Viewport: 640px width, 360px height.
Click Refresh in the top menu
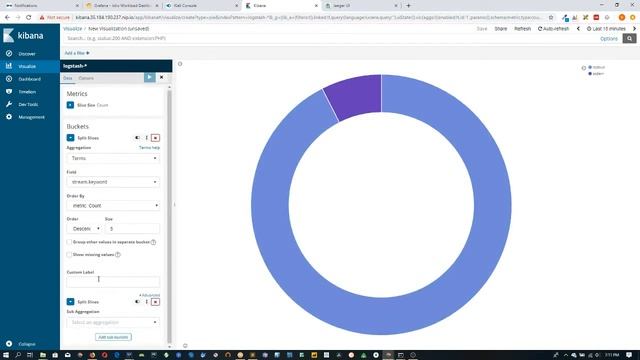click(x=522, y=29)
